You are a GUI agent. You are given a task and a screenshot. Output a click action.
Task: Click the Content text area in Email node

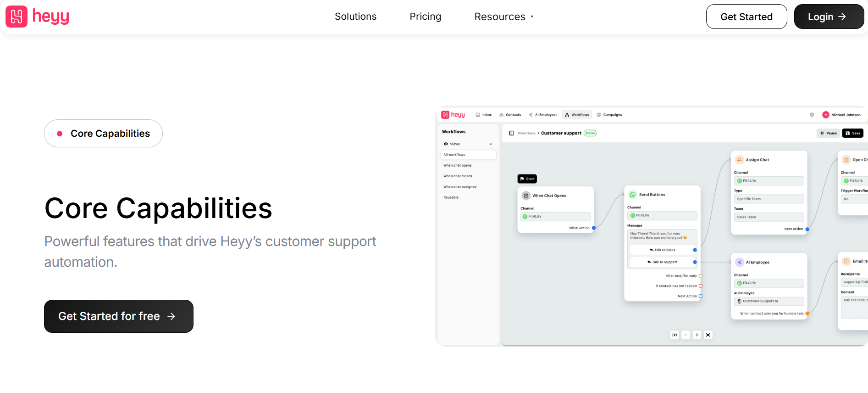pos(854,307)
